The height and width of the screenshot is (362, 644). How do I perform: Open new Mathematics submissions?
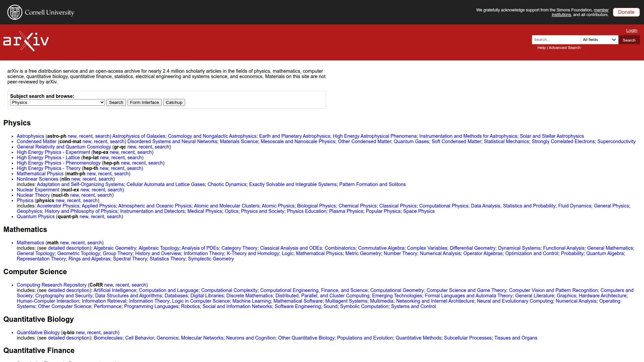[64, 243]
